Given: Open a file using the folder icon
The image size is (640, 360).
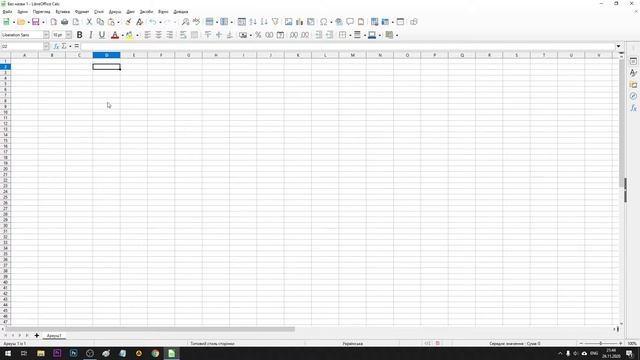Looking at the screenshot, I should [21, 22].
